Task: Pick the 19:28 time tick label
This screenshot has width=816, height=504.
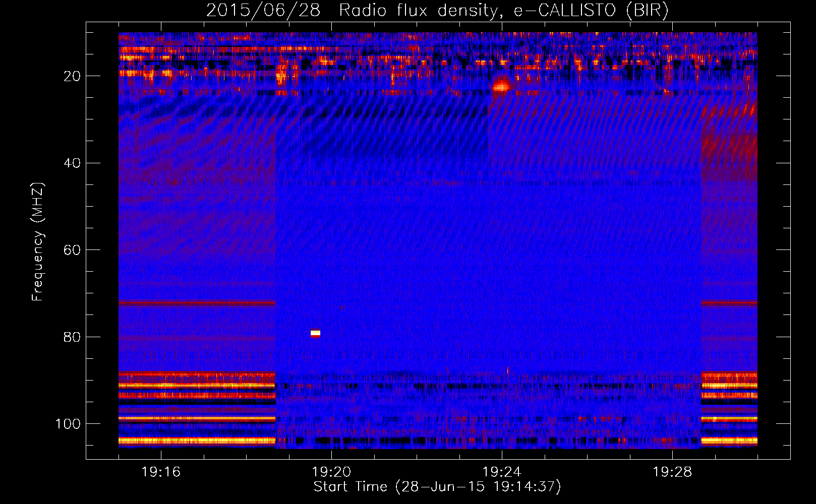Action: (x=672, y=472)
